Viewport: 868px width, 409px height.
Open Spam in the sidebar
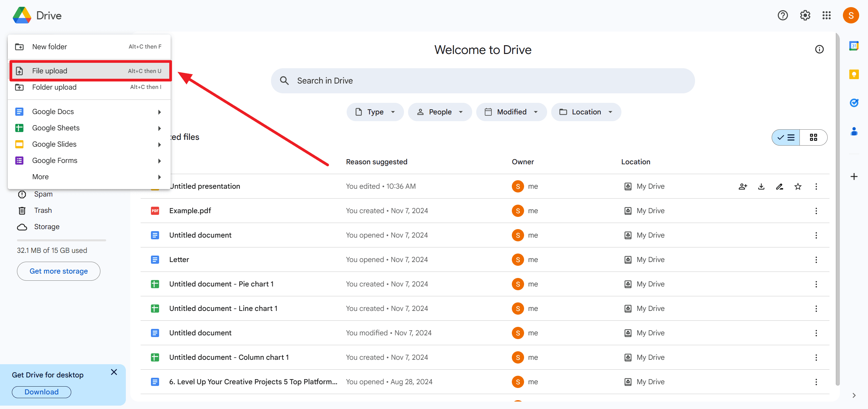pyautogui.click(x=43, y=194)
